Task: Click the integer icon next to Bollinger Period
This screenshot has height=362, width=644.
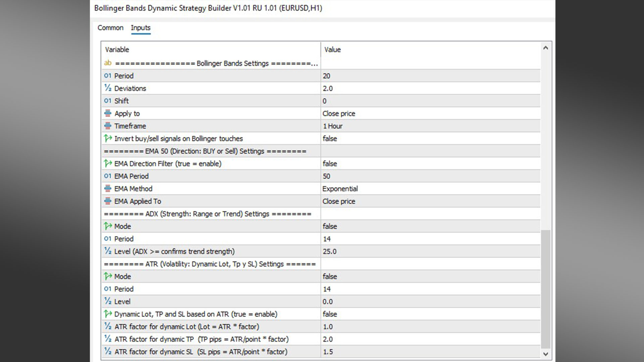Action: (107, 76)
